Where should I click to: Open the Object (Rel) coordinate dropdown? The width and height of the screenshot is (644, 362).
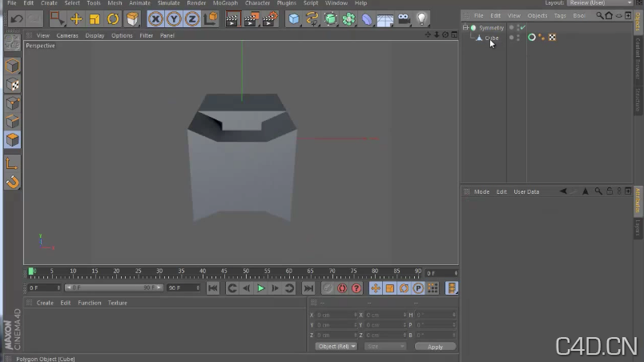(x=336, y=346)
